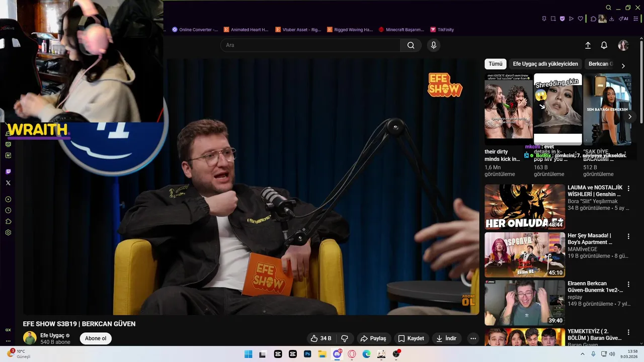The width and height of the screenshot is (644, 362).
Task: Open Settings gear in Opera sidebar
Action: (x=8, y=232)
